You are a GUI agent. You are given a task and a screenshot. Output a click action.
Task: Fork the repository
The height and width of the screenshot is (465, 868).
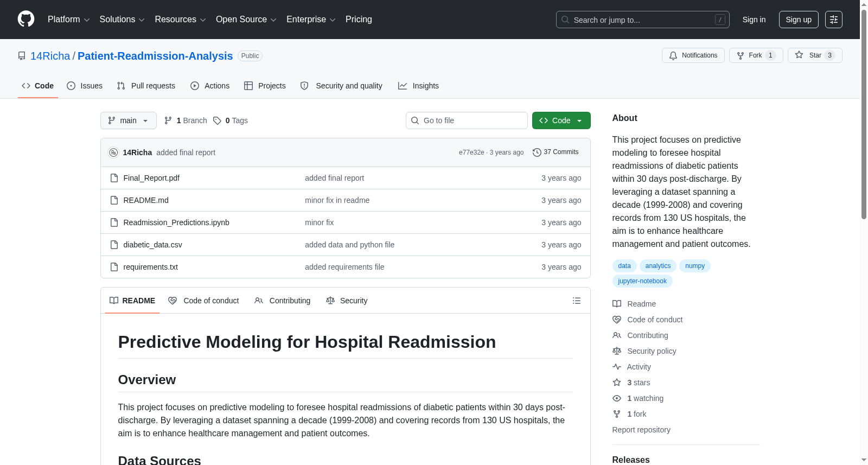pyautogui.click(x=756, y=55)
